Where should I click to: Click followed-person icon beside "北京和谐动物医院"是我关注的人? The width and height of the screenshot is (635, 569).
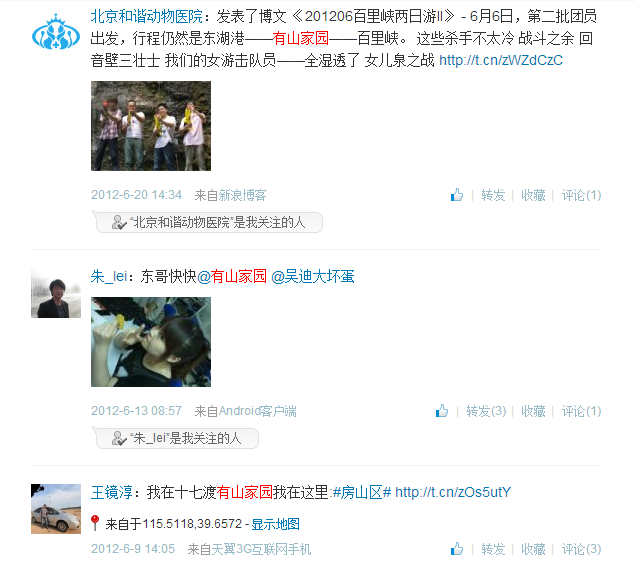click(119, 222)
